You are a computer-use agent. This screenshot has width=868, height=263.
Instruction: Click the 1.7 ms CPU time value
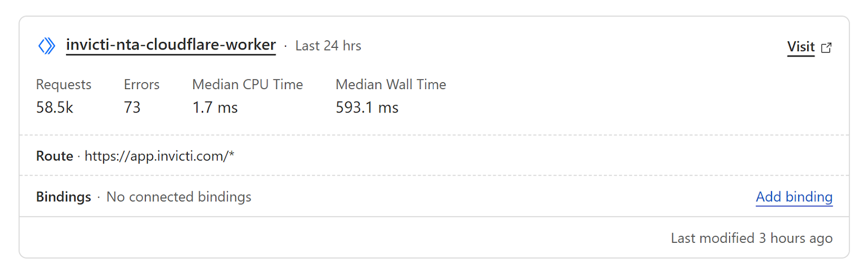215,108
